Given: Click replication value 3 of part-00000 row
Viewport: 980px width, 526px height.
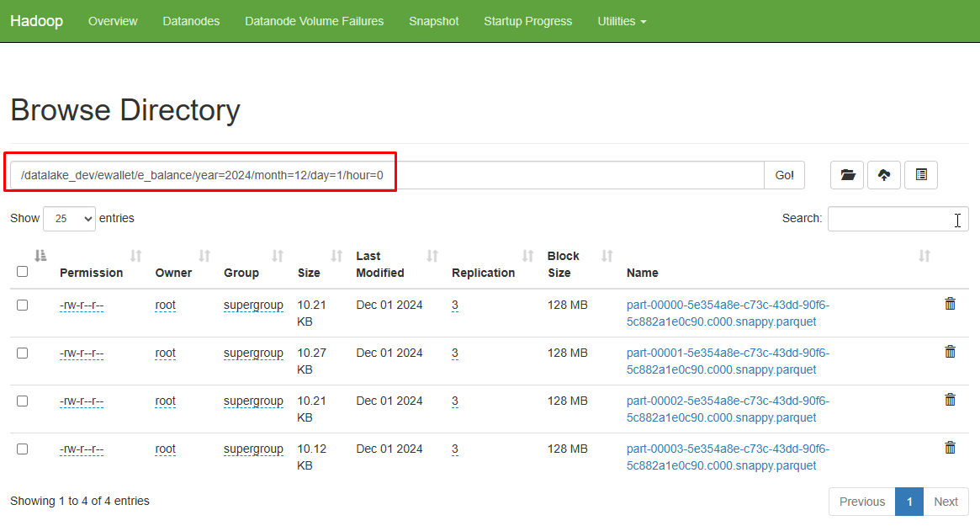Looking at the screenshot, I should point(455,306).
